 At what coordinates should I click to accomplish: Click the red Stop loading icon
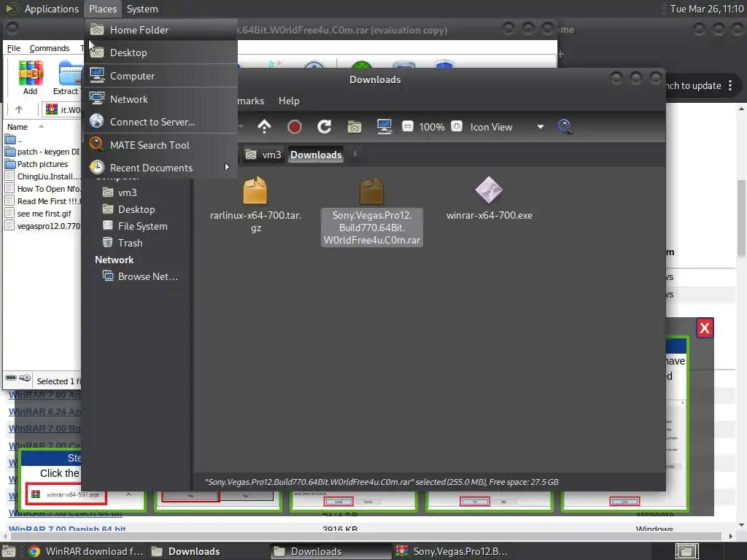click(295, 127)
